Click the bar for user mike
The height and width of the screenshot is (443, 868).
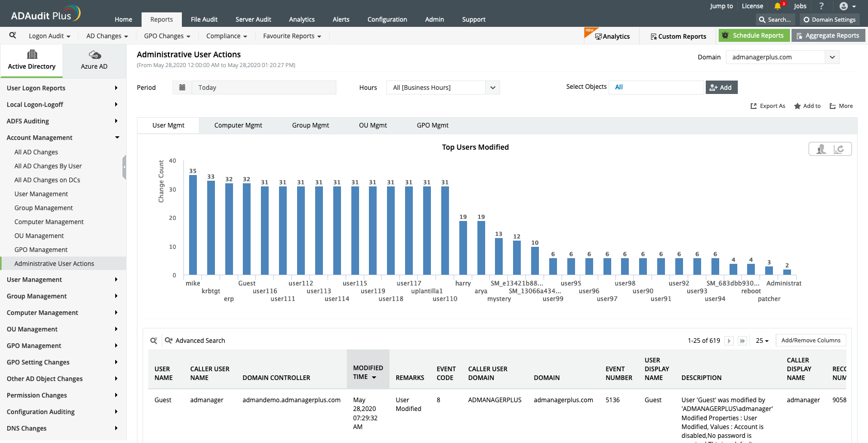click(193, 225)
